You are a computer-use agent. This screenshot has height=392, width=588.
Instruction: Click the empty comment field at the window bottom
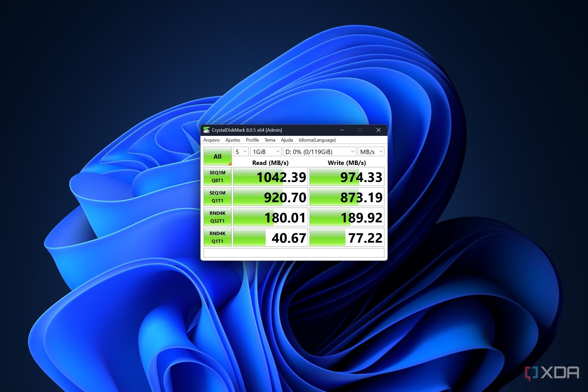click(x=293, y=252)
